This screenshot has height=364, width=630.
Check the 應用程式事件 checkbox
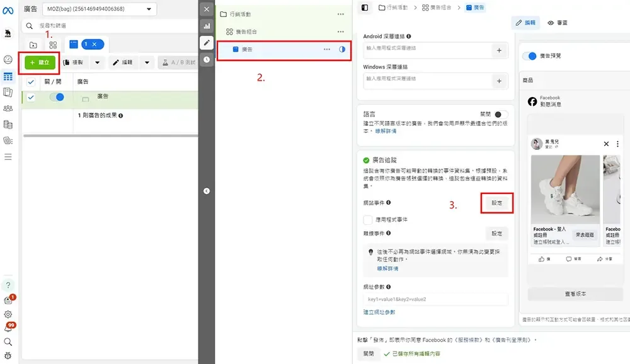click(368, 220)
